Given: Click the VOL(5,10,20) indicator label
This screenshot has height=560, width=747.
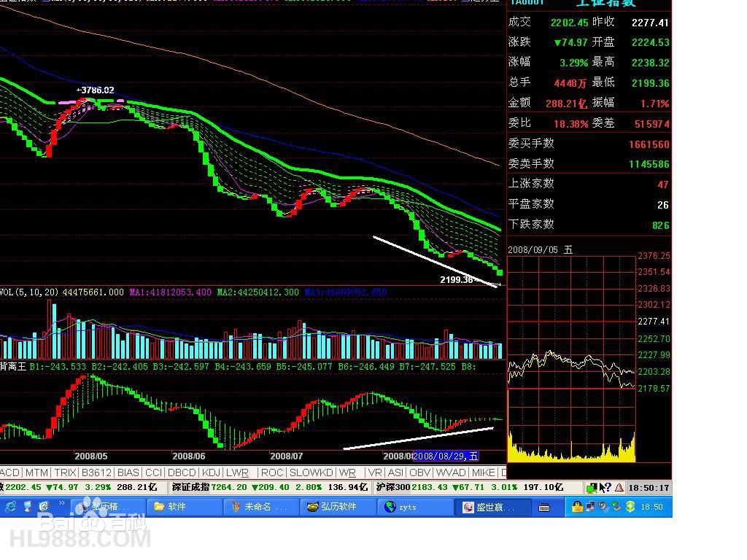Looking at the screenshot, I should pyautogui.click(x=29, y=292).
